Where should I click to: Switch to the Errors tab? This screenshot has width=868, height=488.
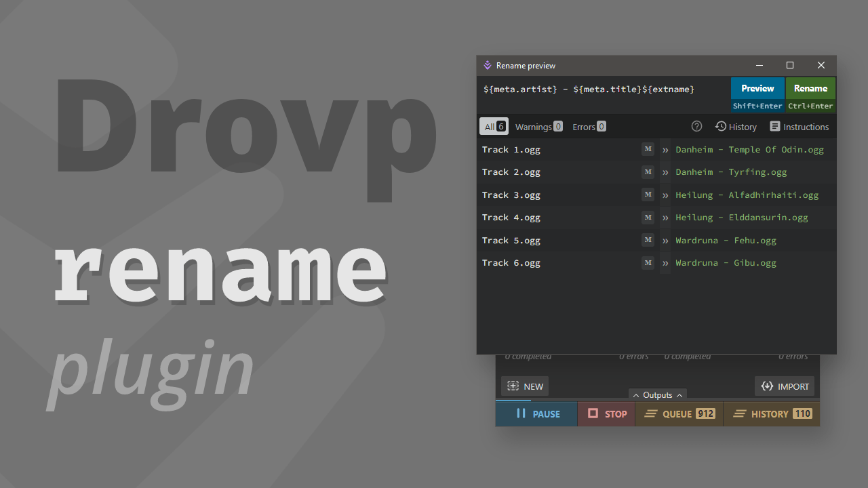pyautogui.click(x=589, y=126)
